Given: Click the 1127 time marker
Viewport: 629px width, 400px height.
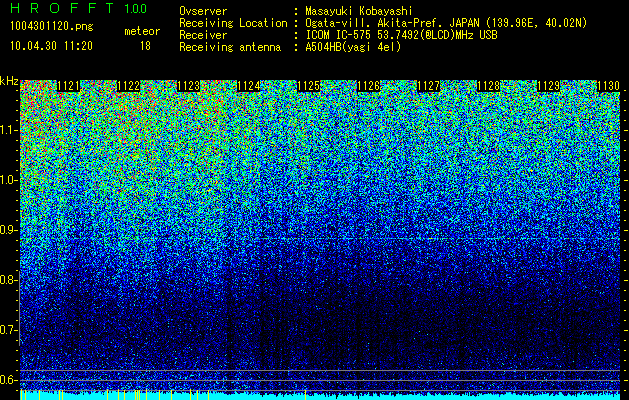Looking at the screenshot, I should [x=428, y=86].
